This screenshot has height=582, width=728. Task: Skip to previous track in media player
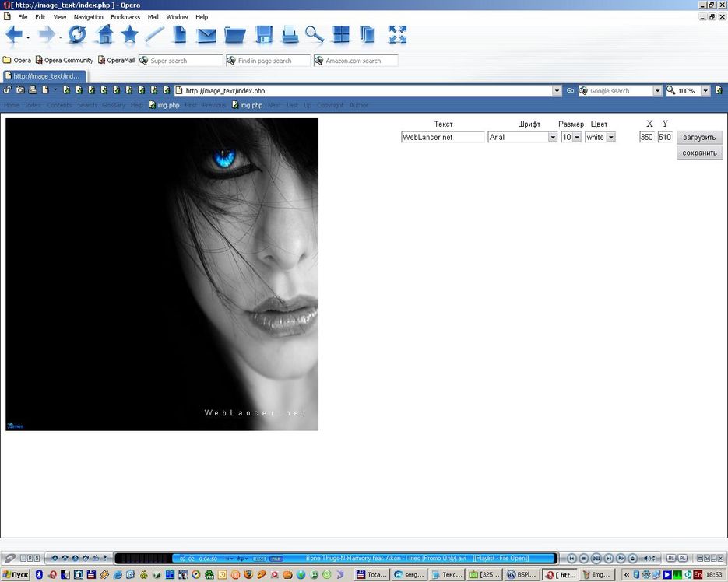(572, 559)
